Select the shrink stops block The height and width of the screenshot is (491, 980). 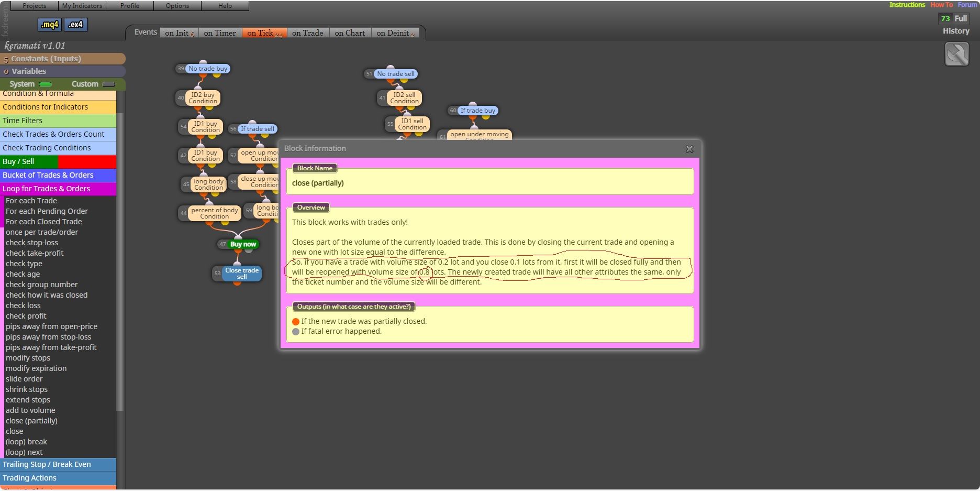(x=27, y=389)
